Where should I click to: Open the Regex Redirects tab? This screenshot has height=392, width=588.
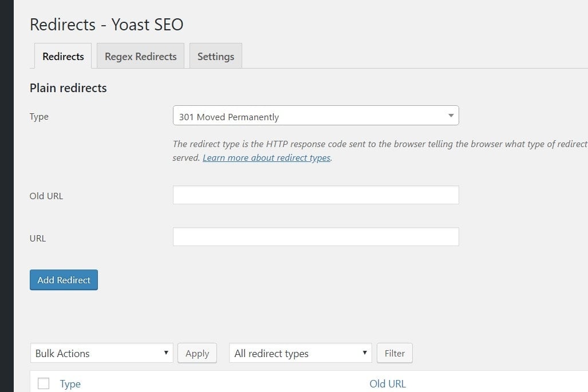click(x=141, y=56)
